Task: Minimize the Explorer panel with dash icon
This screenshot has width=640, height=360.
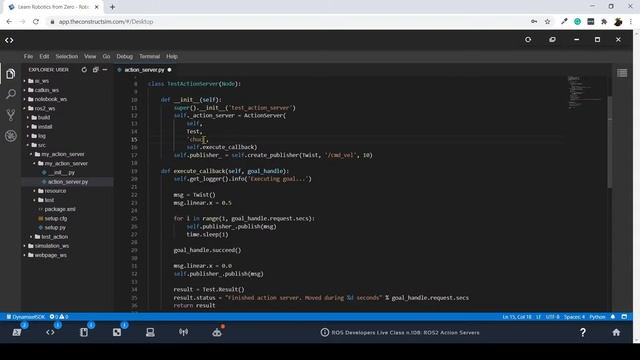Action: (105, 70)
